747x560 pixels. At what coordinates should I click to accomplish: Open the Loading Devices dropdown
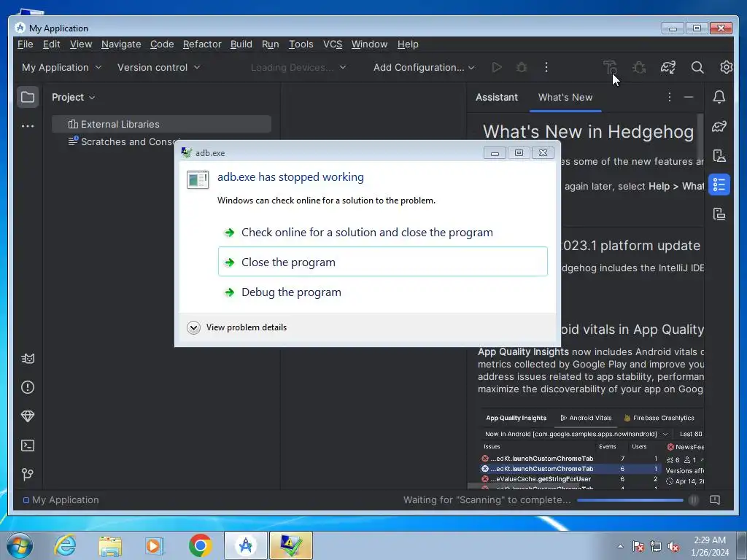[x=298, y=67]
